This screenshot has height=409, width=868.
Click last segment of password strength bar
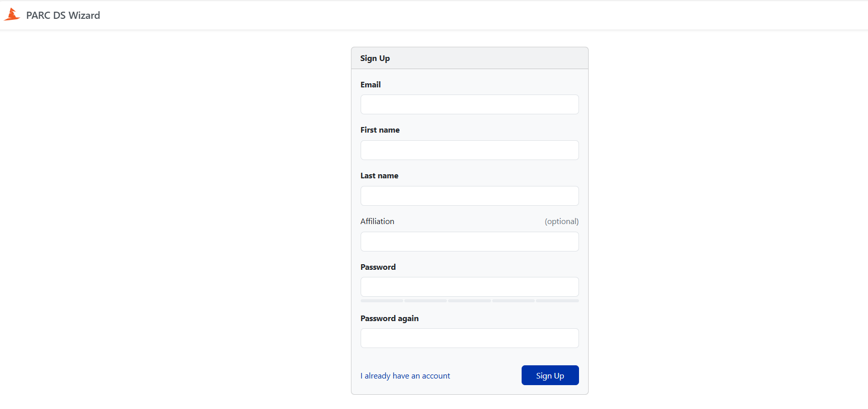pos(557,301)
